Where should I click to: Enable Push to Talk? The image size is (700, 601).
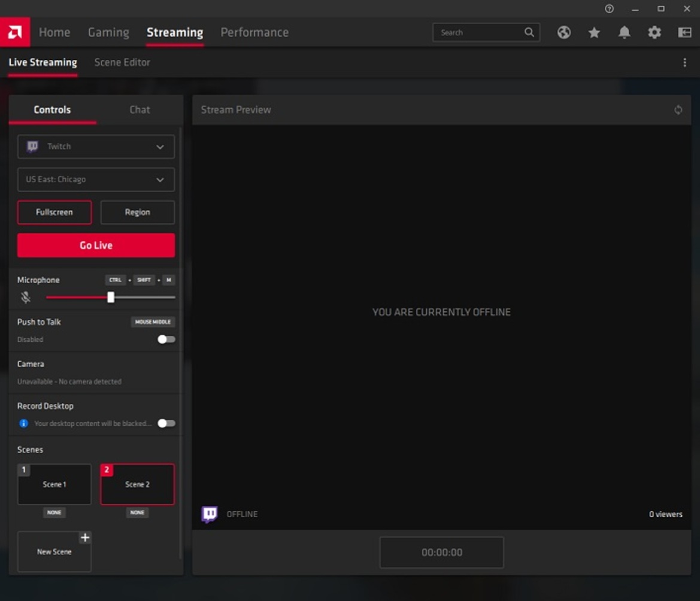pyautogui.click(x=166, y=339)
